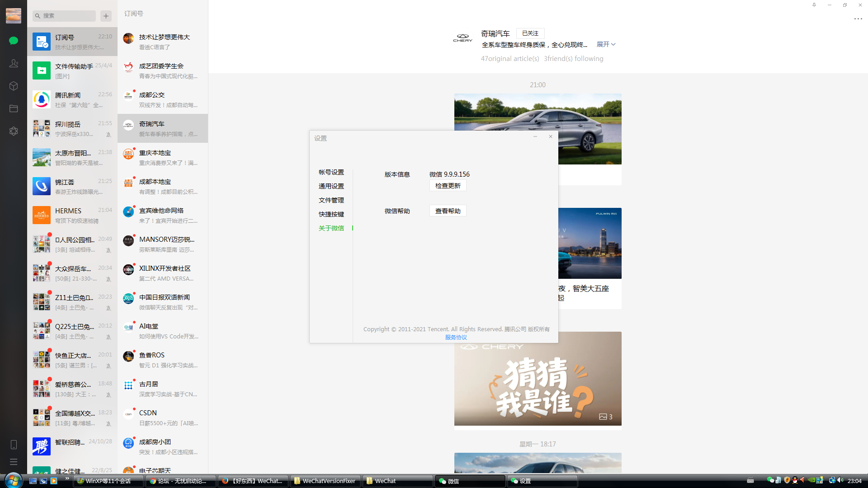Click the 检查更新 button

[x=448, y=186]
